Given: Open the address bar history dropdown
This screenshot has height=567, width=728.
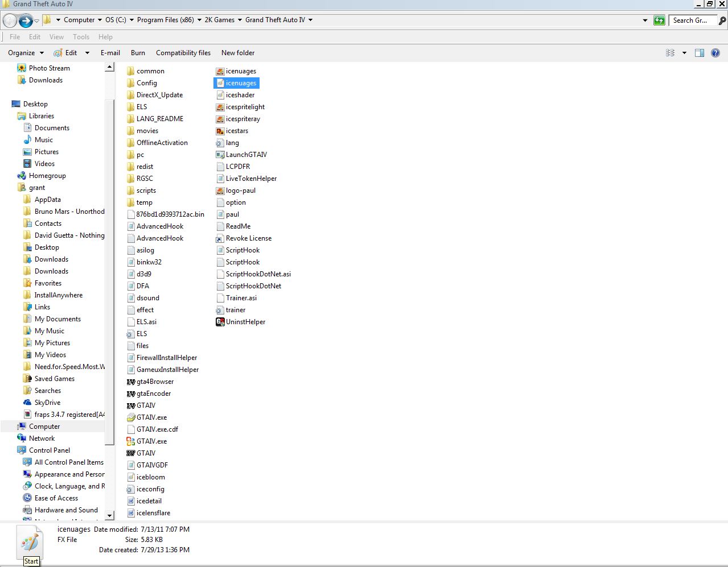Looking at the screenshot, I should pos(645,20).
